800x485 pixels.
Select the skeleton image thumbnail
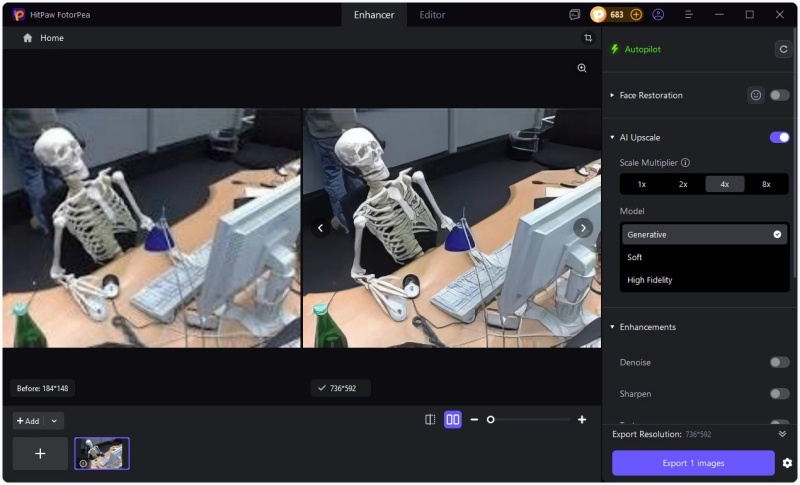coord(102,453)
